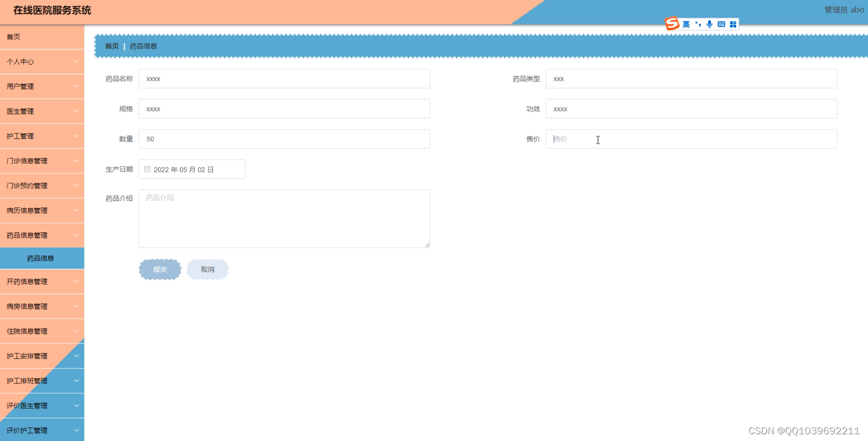Viewport: 868px width, 441px height.
Task: Click the 药品信息 breadcrumb text
Action: pos(144,46)
